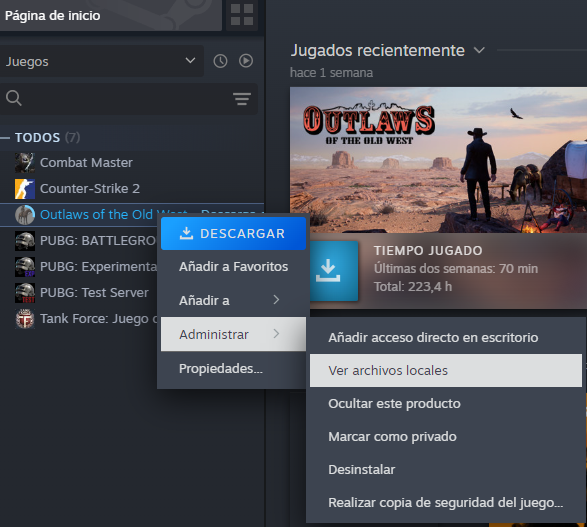Image resolution: width=587 pixels, height=527 pixels.
Task: Expand the Jugados recientemente dropdown arrow
Action: click(x=479, y=50)
